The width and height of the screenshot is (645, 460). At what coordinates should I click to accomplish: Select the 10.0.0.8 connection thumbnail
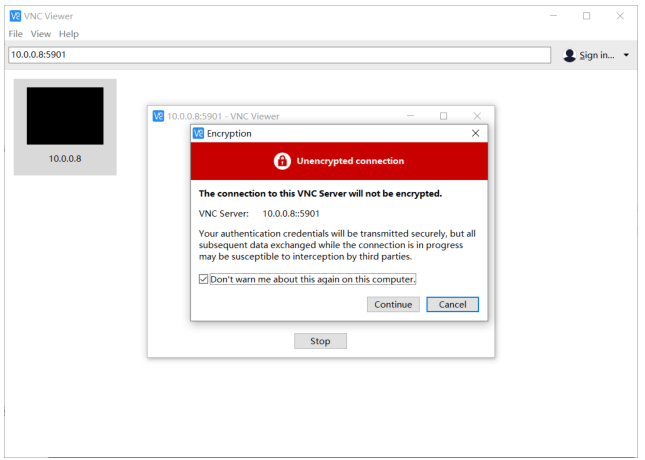[65, 126]
